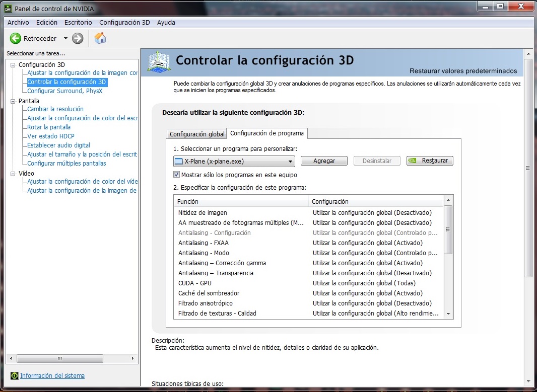
Task: Open Información del sistema link
Action: coord(52,375)
